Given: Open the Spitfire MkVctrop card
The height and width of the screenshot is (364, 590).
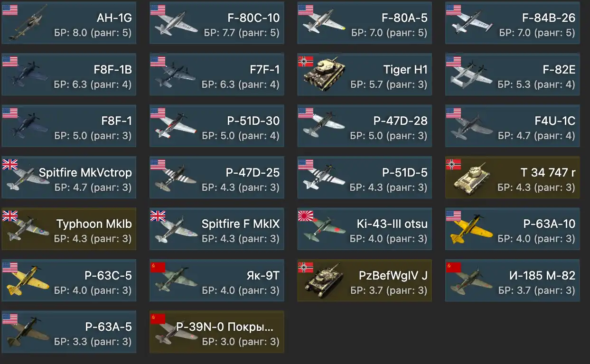Looking at the screenshot, I should click(69, 177).
